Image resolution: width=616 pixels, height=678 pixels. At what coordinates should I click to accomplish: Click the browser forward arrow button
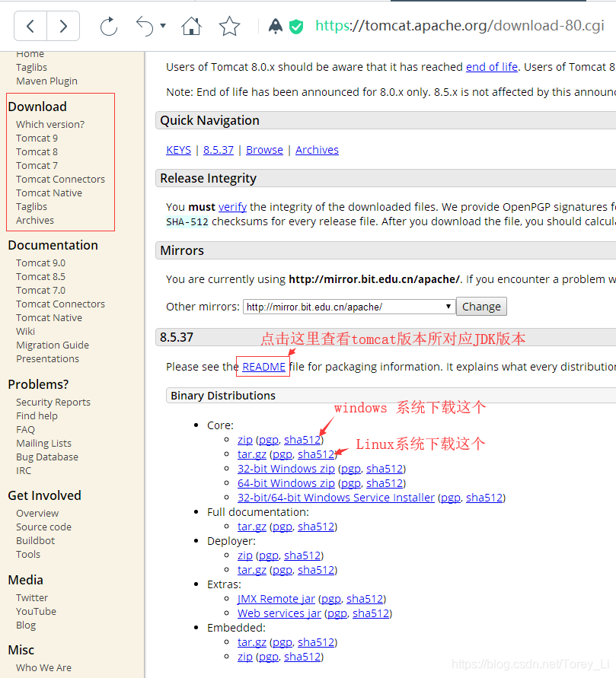click(x=63, y=26)
